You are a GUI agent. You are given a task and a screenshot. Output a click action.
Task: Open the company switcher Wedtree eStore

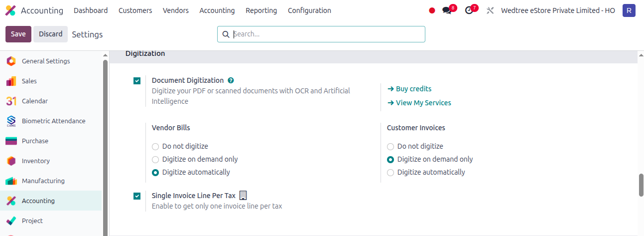(x=558, y=10)
